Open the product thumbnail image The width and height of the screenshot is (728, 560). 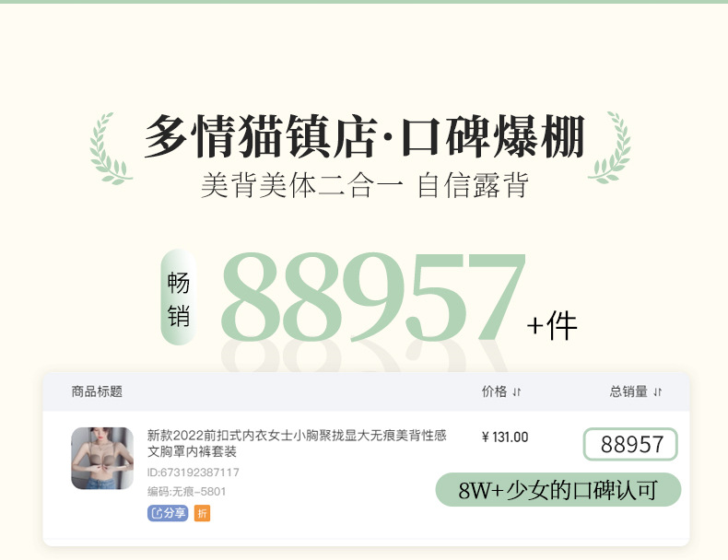click(x=102, y=459)
